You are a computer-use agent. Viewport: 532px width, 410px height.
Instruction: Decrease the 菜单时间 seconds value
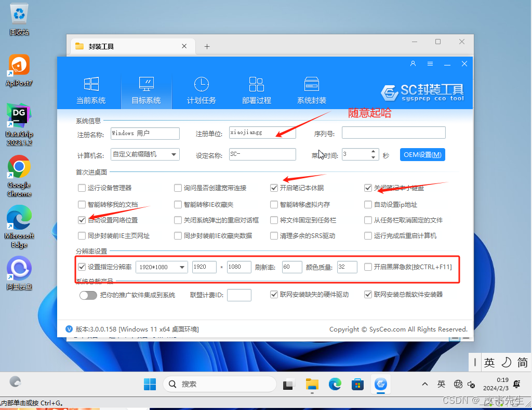click(373, 157)
